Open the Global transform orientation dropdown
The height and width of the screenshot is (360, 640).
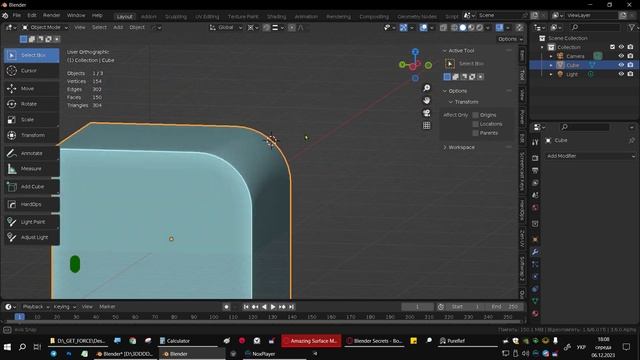(226, 27)
